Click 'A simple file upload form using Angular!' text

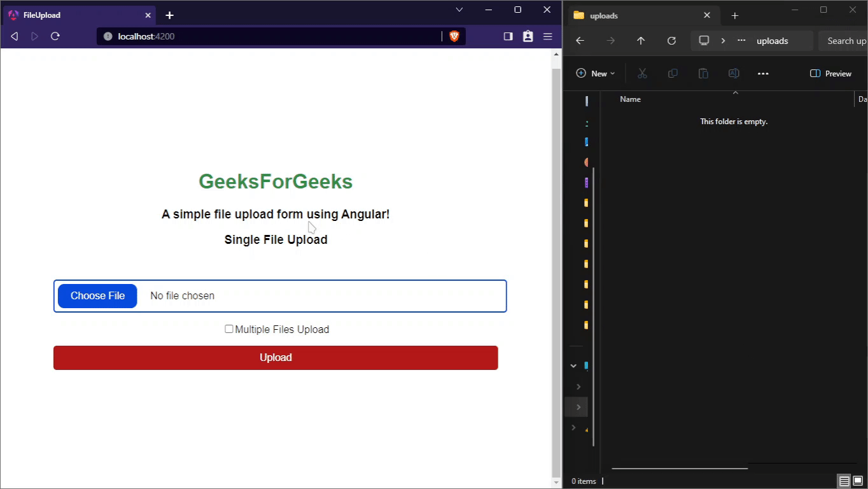[x=276, y=214]
